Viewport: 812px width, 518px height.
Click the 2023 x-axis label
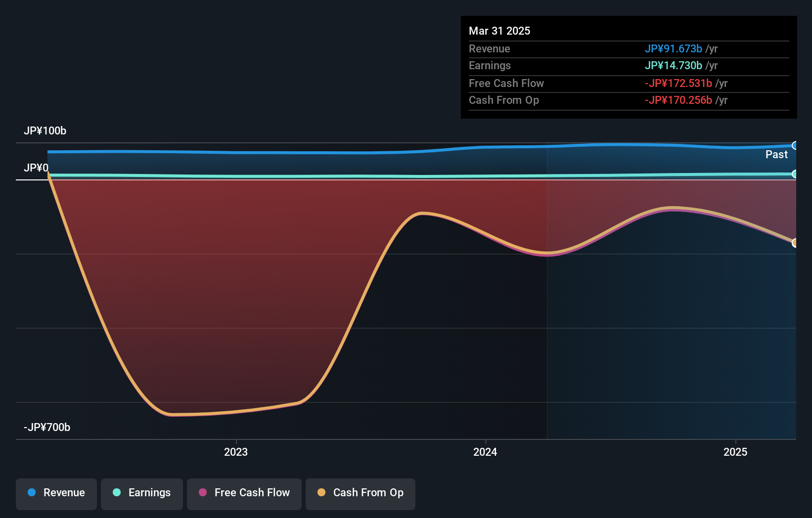pyautogui.click(x=236, y=452)
